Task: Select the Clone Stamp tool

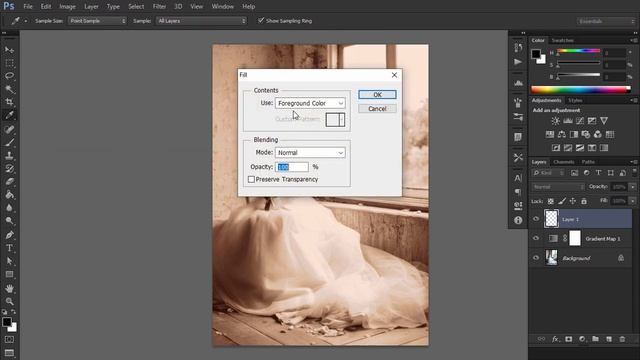Action: tap(9, 156)
